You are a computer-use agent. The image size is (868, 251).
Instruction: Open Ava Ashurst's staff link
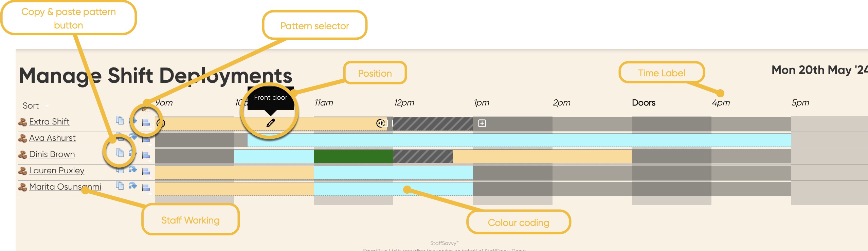pos(52,138)
